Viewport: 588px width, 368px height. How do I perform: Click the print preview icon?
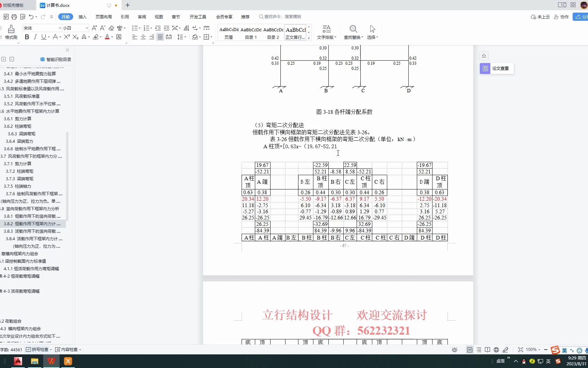coord(23,17)
